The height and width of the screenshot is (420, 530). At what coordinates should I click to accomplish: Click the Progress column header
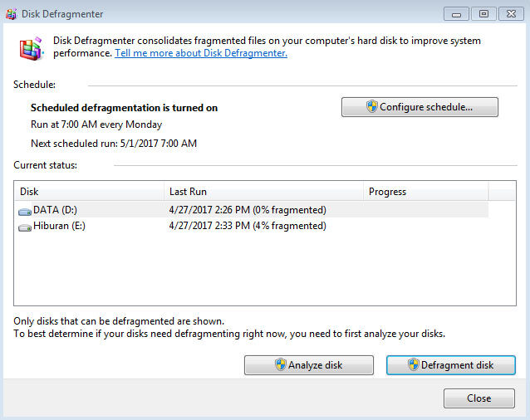coord(424,192)
